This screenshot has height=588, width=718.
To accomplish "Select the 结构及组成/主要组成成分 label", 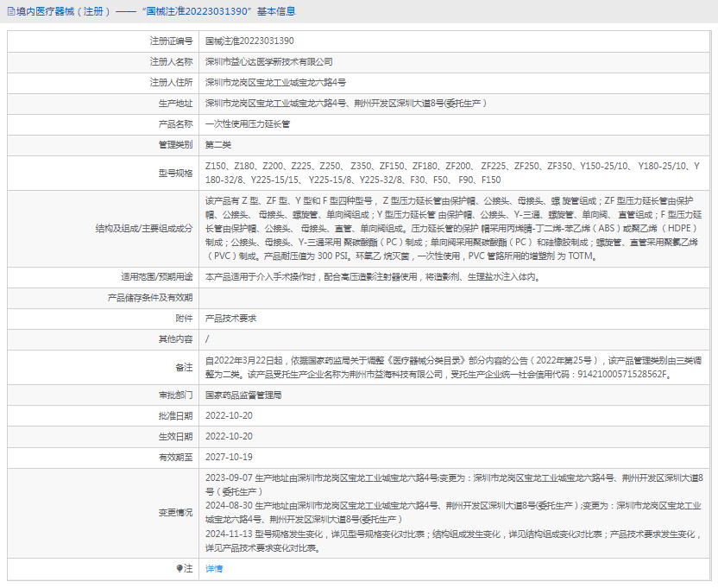I will [x=144, y=228].
